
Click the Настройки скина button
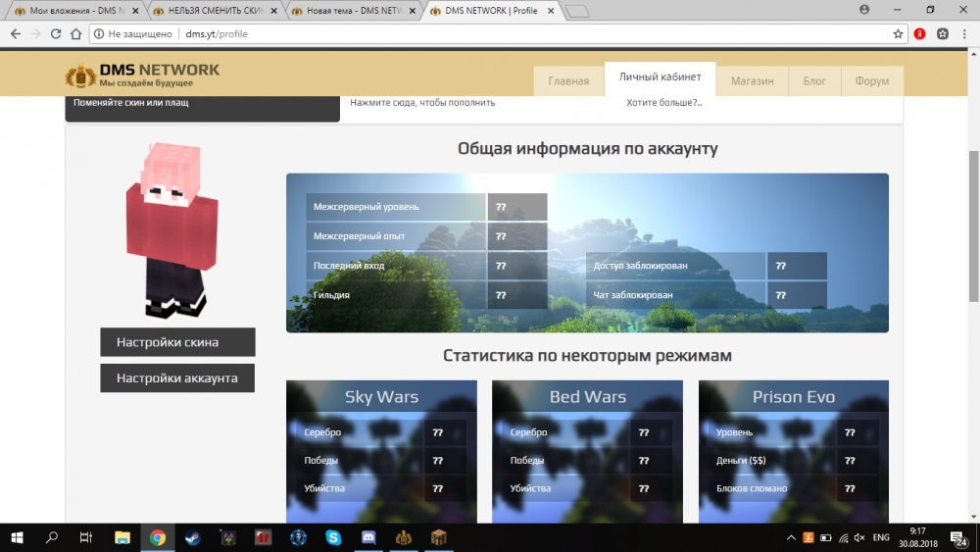click(x=177, y=342)
